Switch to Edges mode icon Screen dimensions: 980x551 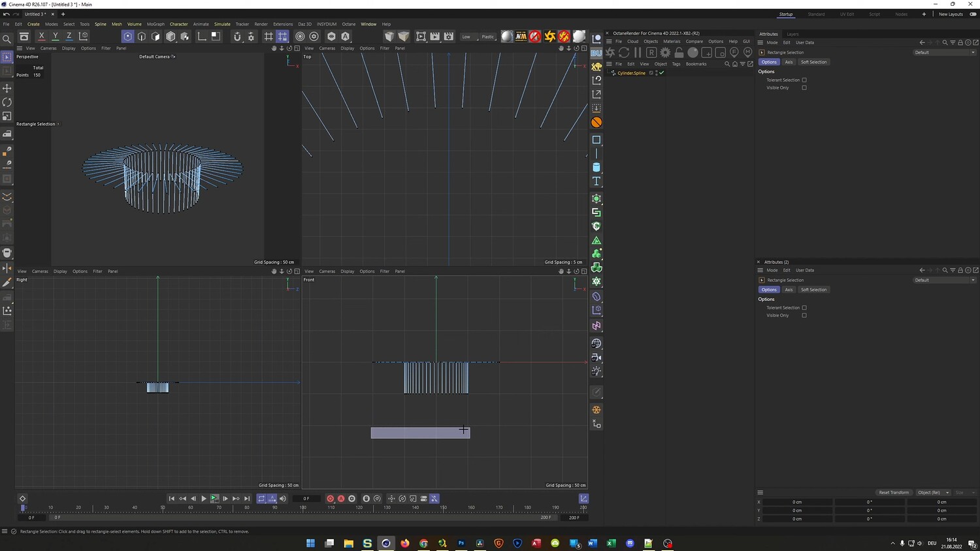pos(142,37)
